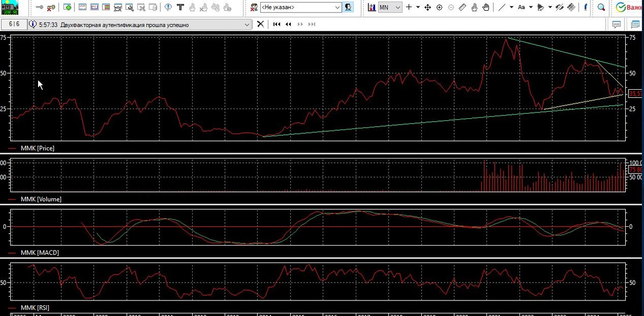Viewport: 644px width, 316px height.
Task: Toggle the client filter person icon
Action: (x=348, y=8)
